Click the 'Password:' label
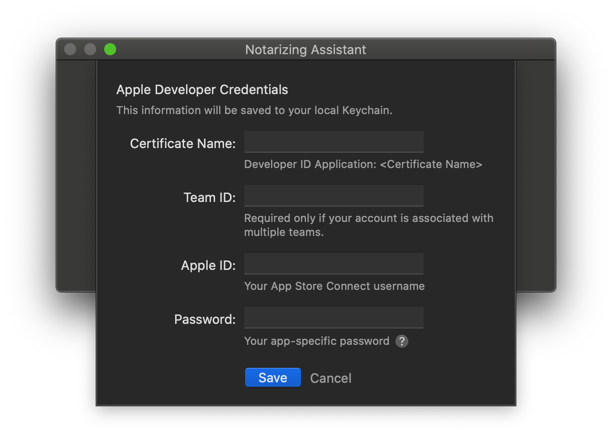The height and width of the screenshot is (433, 612). 205,319
